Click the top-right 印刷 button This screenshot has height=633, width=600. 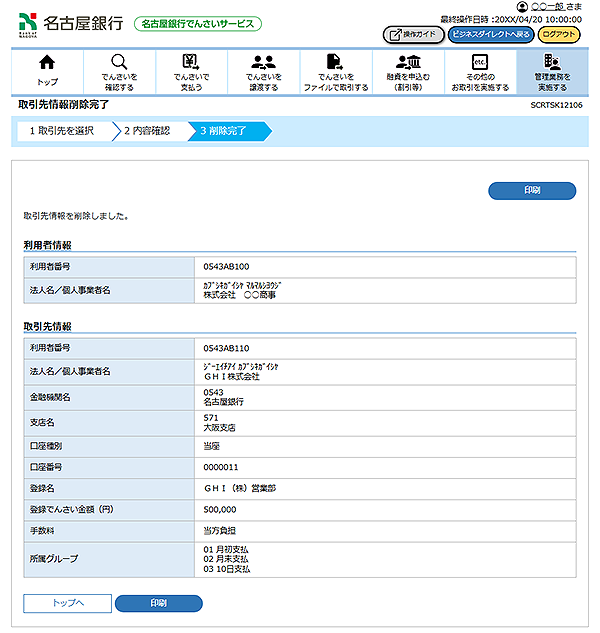pyautogui.click(x=531, y=190)
